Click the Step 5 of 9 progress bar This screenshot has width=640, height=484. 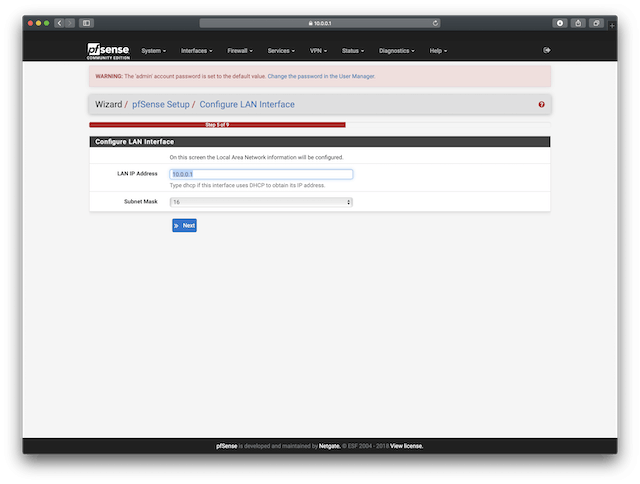(x=217, y=124)
